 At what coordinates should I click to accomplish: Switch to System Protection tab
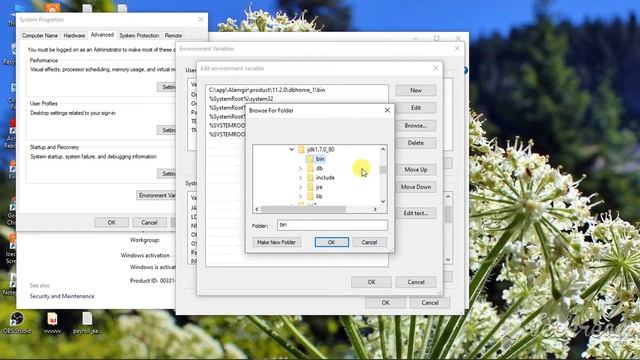click(139, 36)
